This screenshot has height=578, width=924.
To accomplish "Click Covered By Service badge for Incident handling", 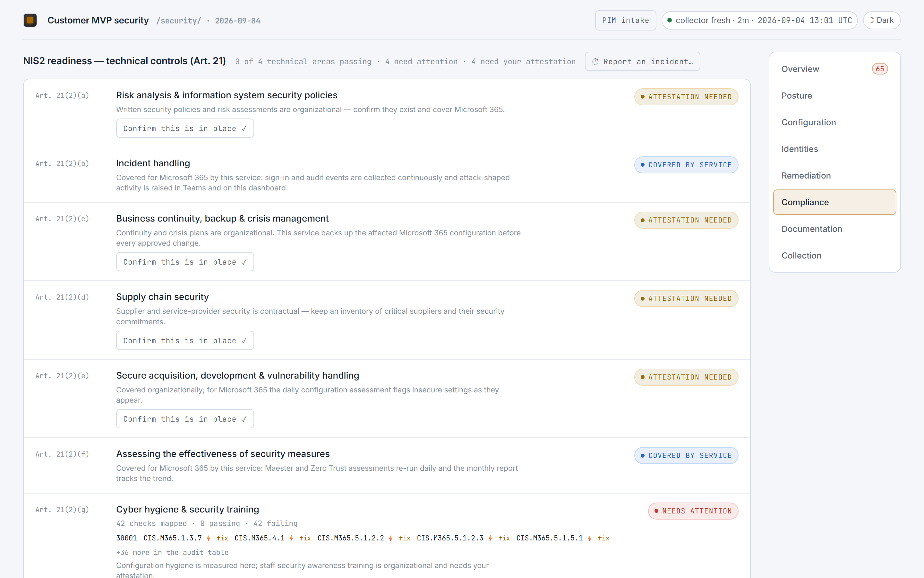I will (686, 165).
